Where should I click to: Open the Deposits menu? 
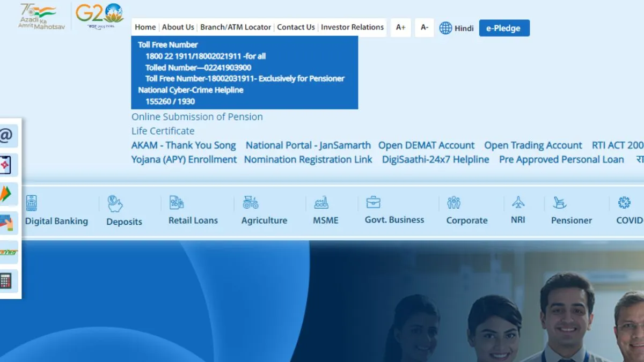coord(124,221)
